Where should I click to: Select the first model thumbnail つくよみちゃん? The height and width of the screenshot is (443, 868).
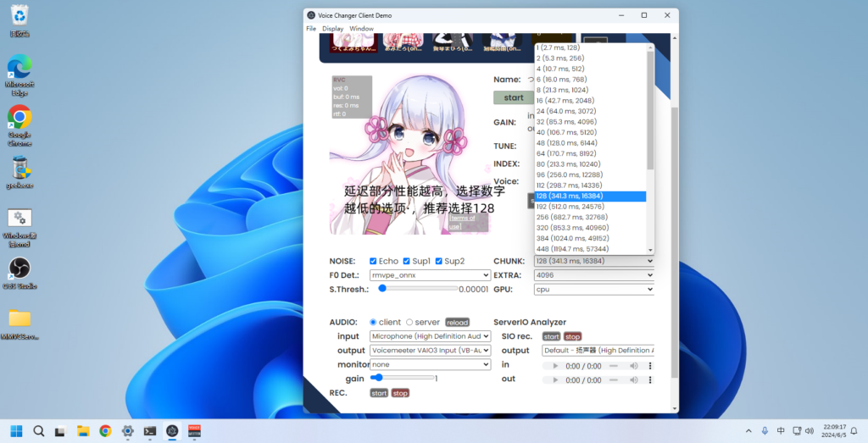coord(353,43)
